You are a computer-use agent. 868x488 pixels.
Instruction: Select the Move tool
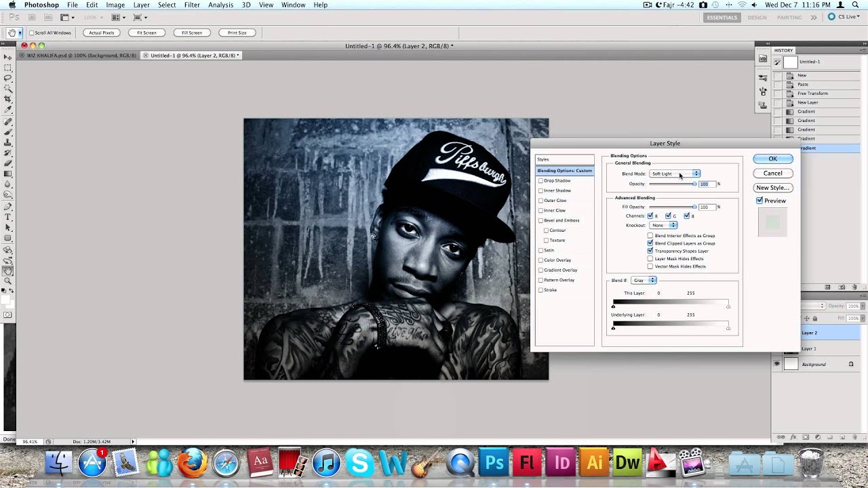coord(8,58)
